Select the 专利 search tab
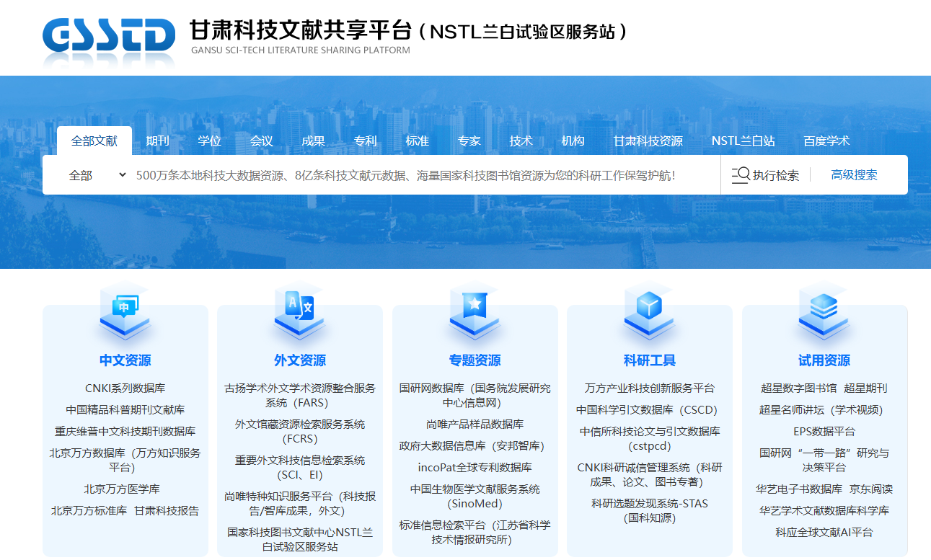 (365, 141)
